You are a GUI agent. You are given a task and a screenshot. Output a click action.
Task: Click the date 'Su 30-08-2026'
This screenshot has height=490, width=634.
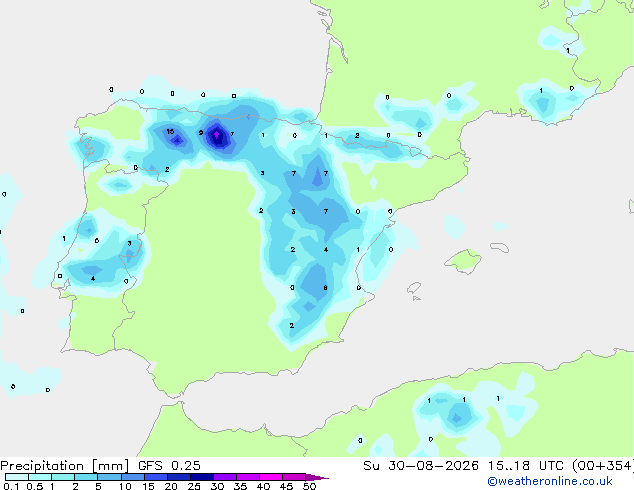[x=421, y=466]
